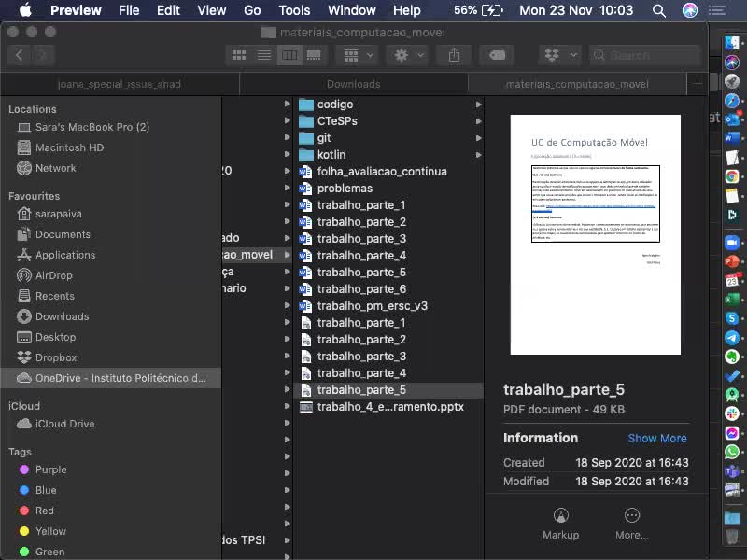Open Spotlight search in the menu bar
747x560 pixels.
coord(659,10)
